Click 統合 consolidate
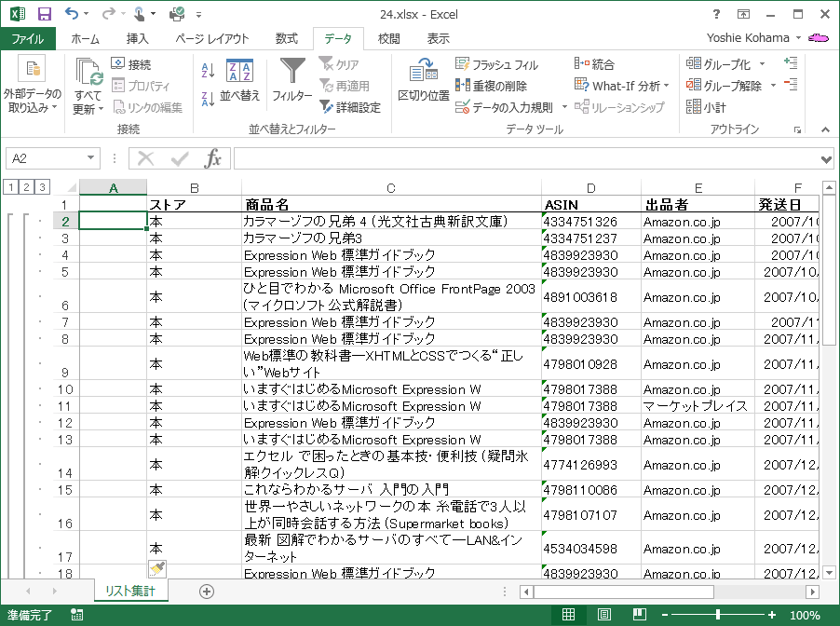This screenshot has height=626, width=840. [x=594, y=64]
